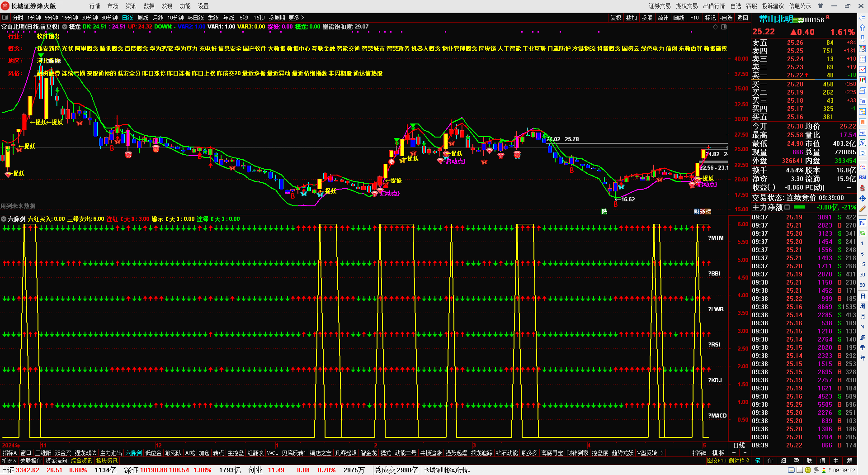
Task: Switch chart to 1分钟 period
Action: point(34,18)
